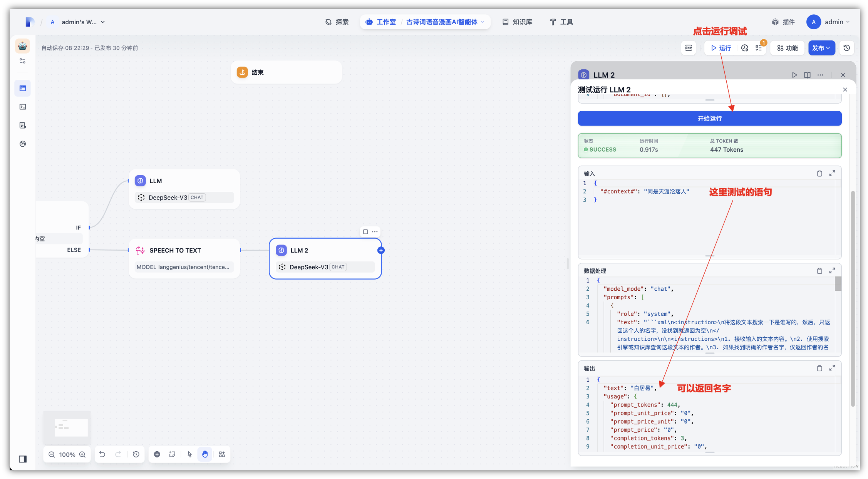Open the 发布 publish dropdown
The width and height of the screenshot is (868, 479).
click(821, 48)
